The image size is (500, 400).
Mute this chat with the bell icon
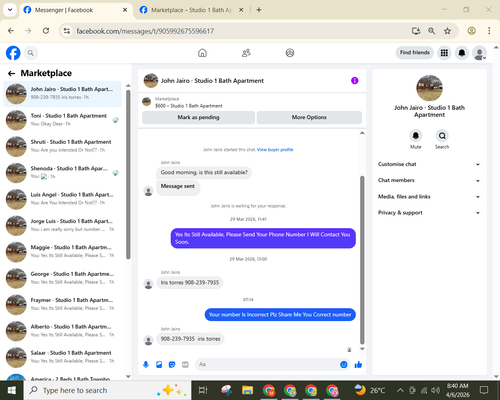[x=416, y=136]
